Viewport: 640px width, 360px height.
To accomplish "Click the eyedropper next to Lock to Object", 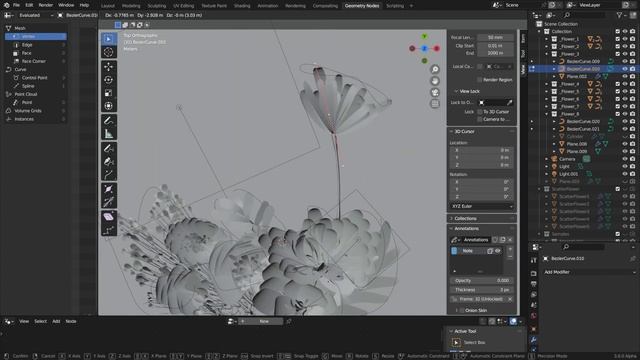I will [510, 102].
